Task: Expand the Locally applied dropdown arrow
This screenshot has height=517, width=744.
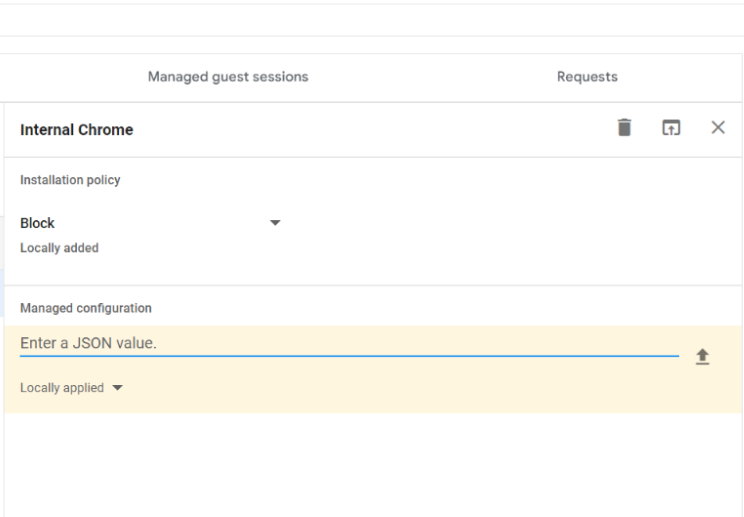Action: coord(118,388)
